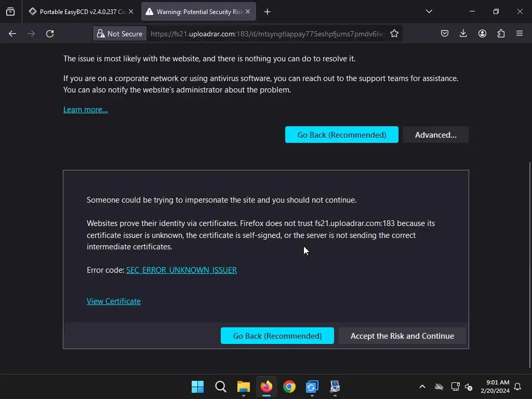532x399 pixels.
Task: Open the notifications bell icon
Action: (518, 387)
